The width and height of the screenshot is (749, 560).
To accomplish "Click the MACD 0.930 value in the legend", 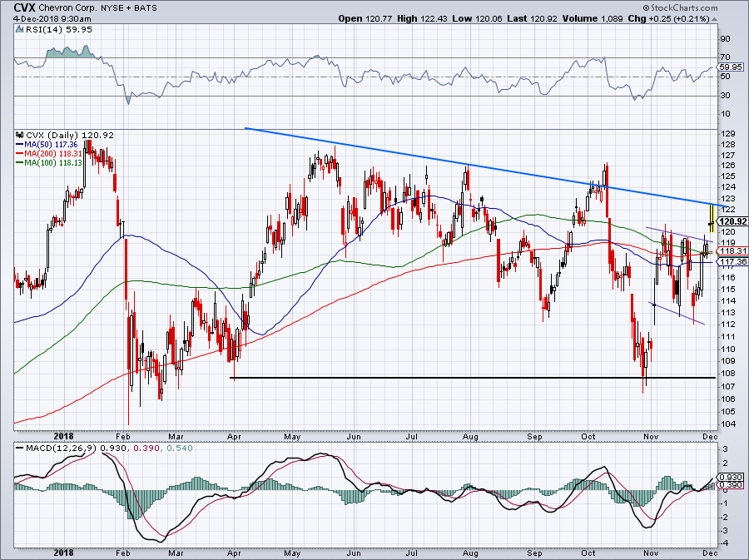I will 112,448.
